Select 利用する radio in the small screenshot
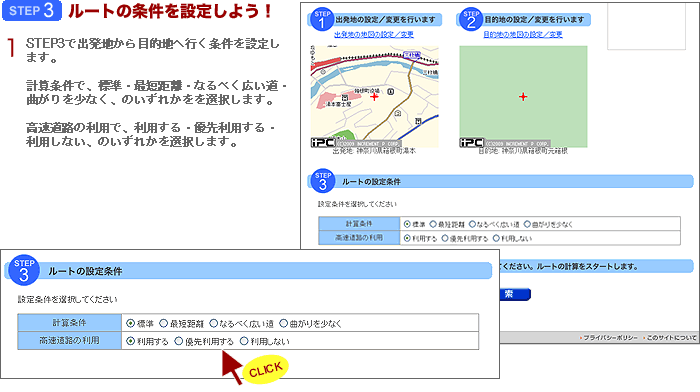This screenshot has width=700, height=392. point(407,238)
